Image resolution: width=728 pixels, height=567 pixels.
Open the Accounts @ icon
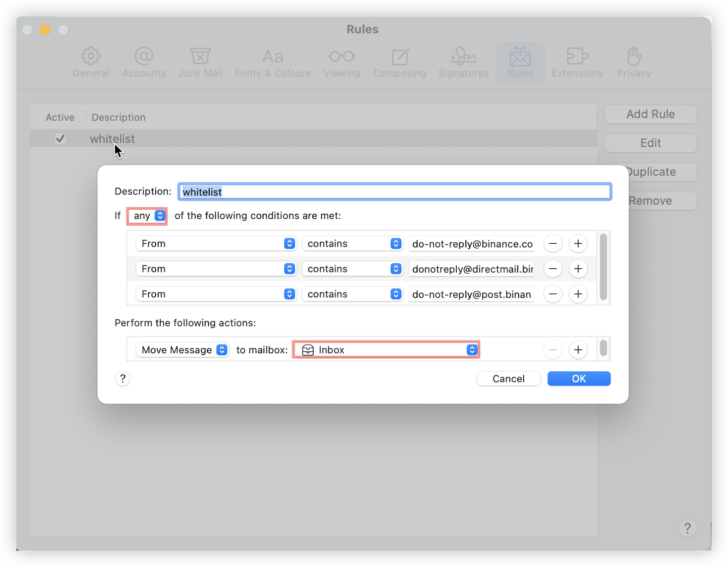(x=144, y=56)
